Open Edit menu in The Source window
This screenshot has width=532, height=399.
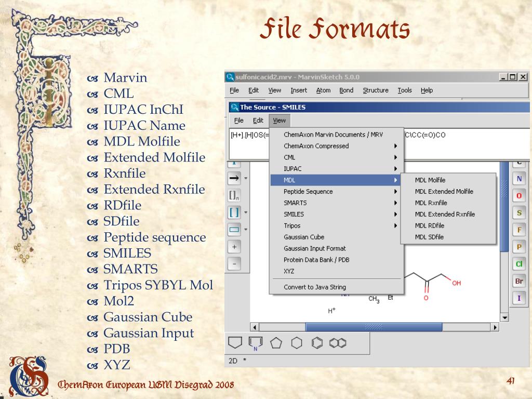[258, 121]
